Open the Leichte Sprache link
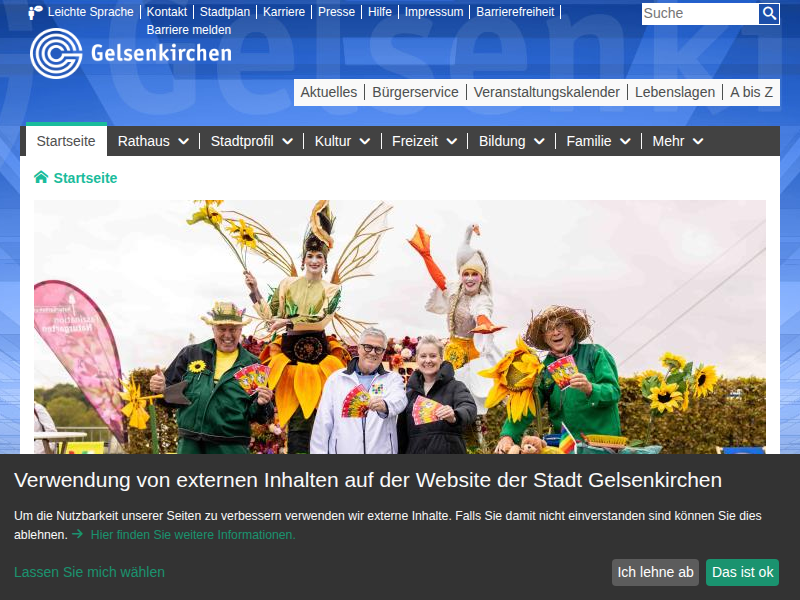 [x=90, y=12]
